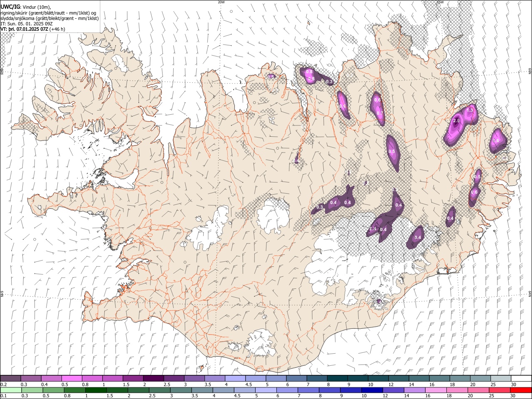Screen dimensions: 532x399
Task: Click lower legend swatch between 3 and 3.5
Action: [x=181, y=390]
